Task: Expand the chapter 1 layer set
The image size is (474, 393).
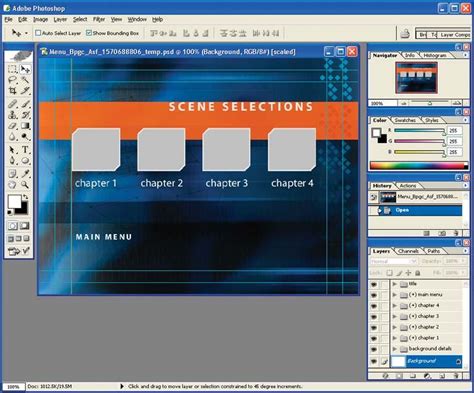Action: tap(395, 338)
